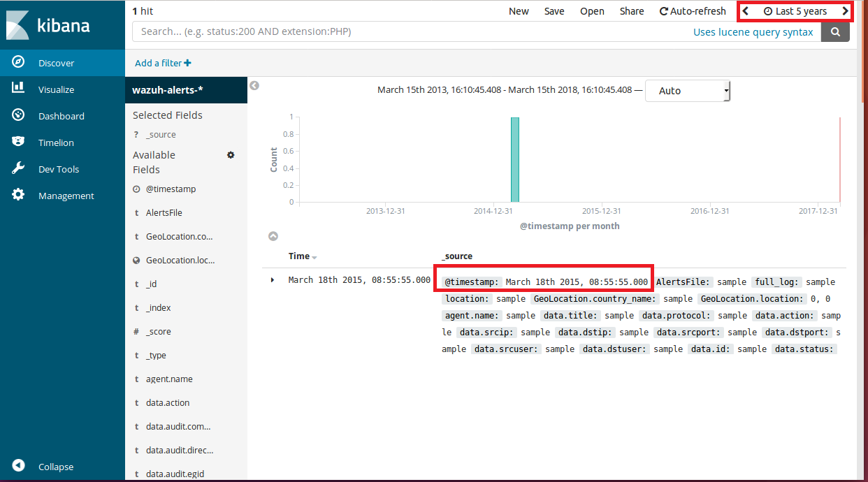This screenshot has width=868, height=482.
Task: Select the GeoLocation.co... field
Action: click(x=180, y=236)
